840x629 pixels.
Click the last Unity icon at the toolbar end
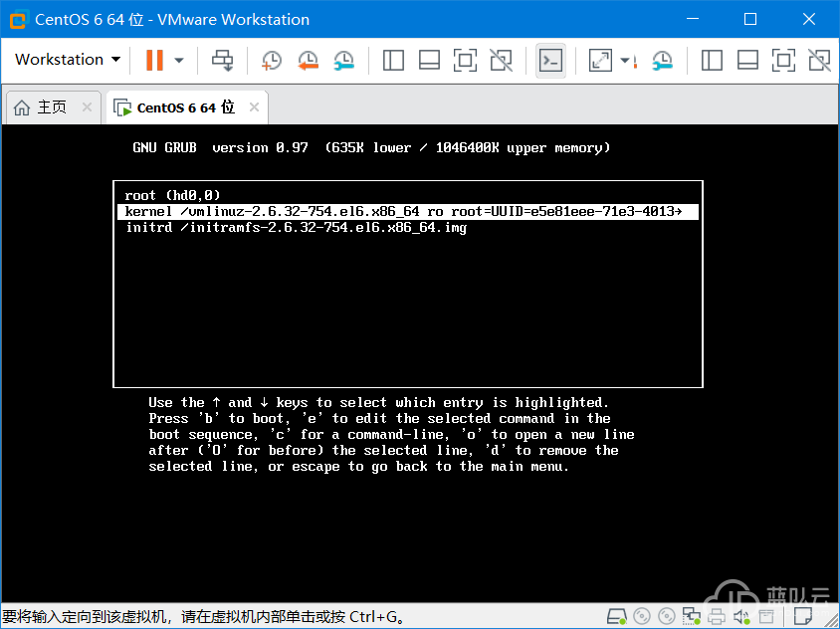tap(820, 60)
